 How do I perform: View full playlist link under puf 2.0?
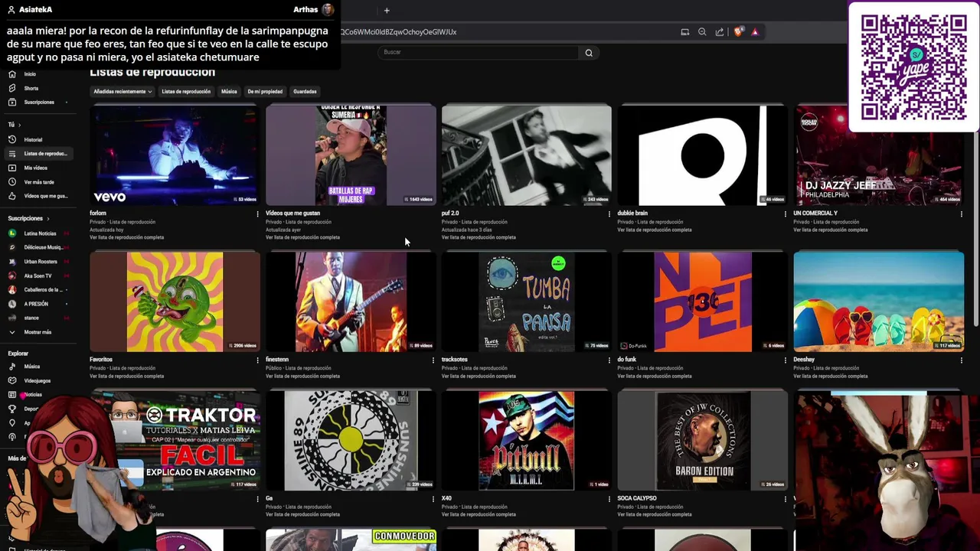coord(479,237)
